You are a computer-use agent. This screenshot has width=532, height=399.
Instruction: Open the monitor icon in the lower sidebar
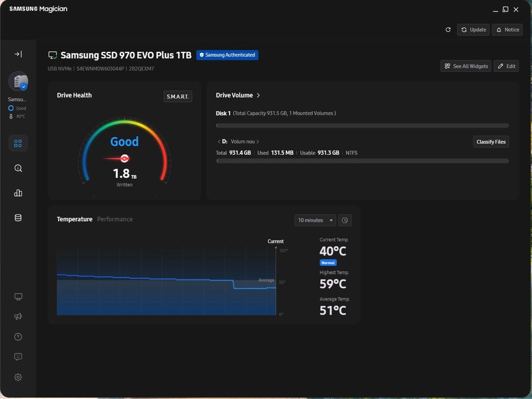coord(18,297)
